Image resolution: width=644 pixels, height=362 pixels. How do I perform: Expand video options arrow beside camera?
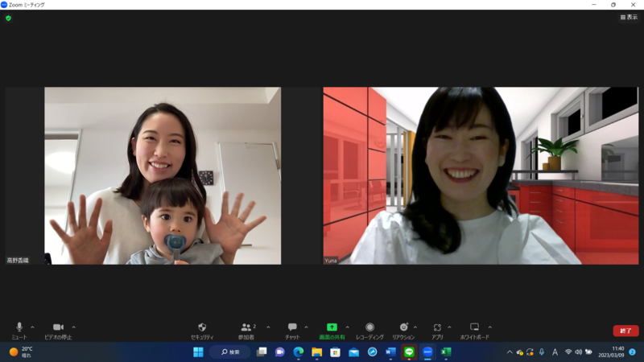click(73, 327)
